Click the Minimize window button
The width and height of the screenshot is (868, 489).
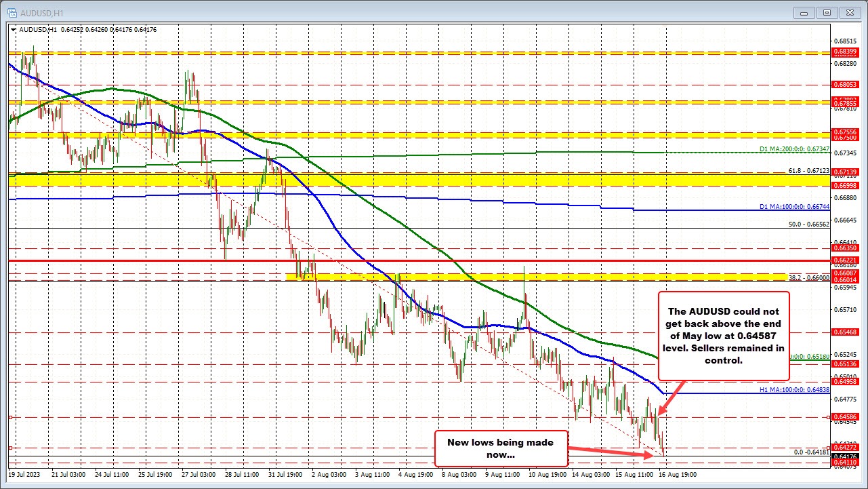[x=803, y=12]
